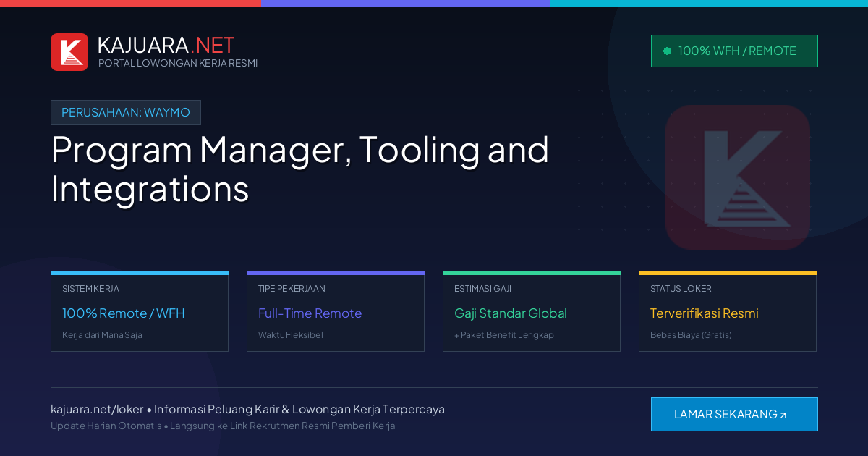The image size is (868, 456).
Task: Click the 100% Remote / WFH card value
Action: click(x=124, y=313)
